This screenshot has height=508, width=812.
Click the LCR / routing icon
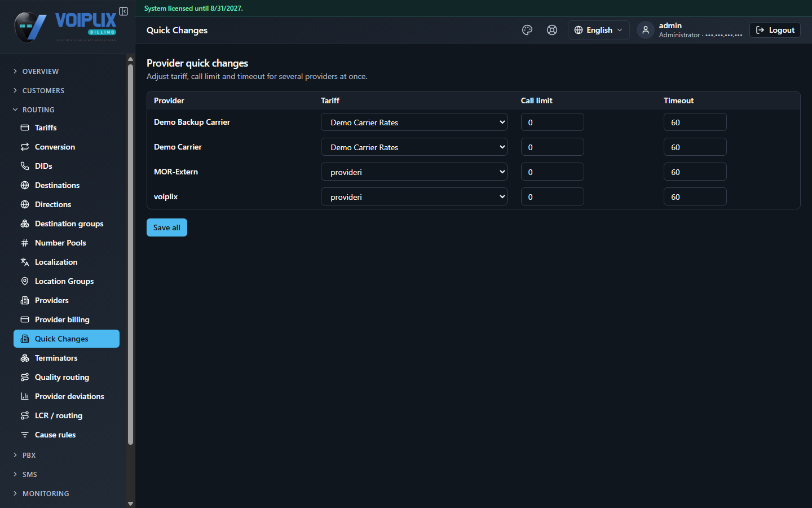pyautogui.click(x=25, y=415)
